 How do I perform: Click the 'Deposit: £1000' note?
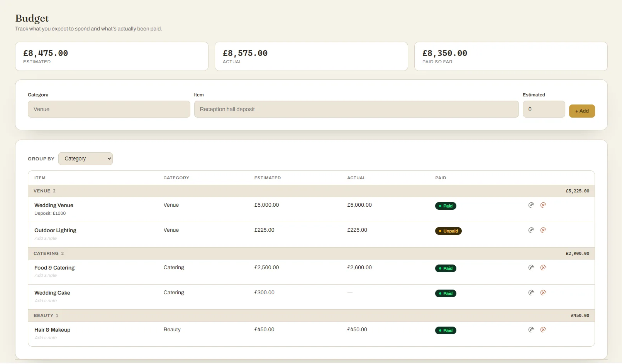click(x=50, y=213)
